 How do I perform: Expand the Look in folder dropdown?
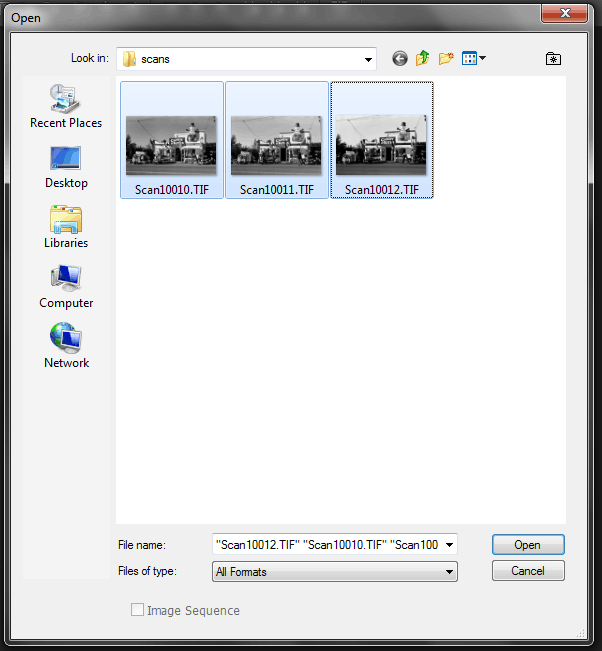(368, 59)
